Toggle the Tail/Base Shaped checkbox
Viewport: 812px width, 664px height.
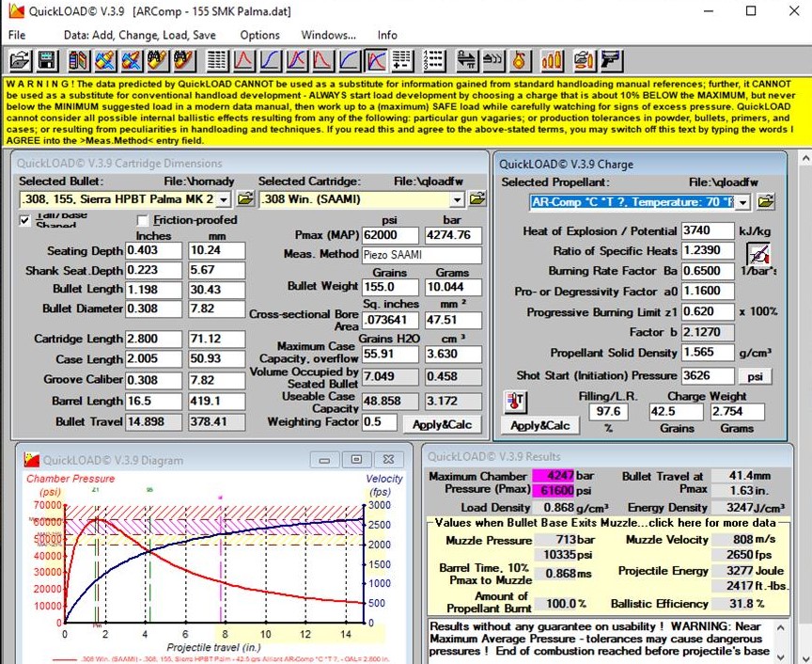point(24,220)
